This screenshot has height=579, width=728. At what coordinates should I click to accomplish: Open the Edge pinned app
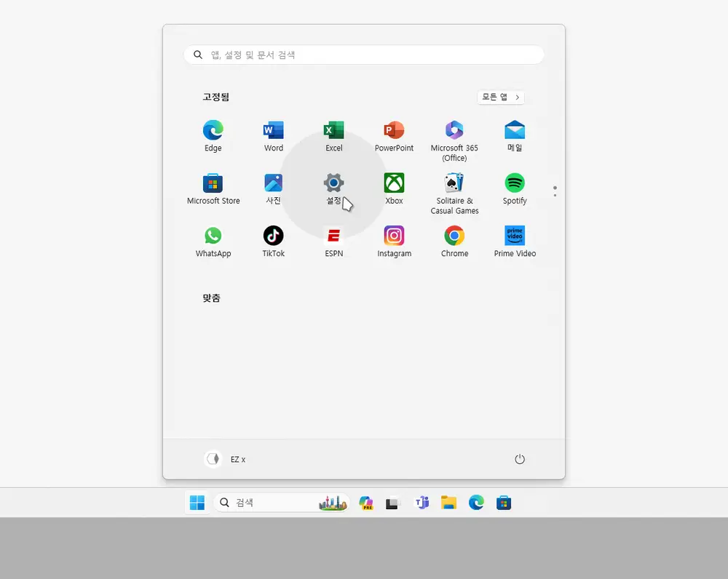coord(213,135)
